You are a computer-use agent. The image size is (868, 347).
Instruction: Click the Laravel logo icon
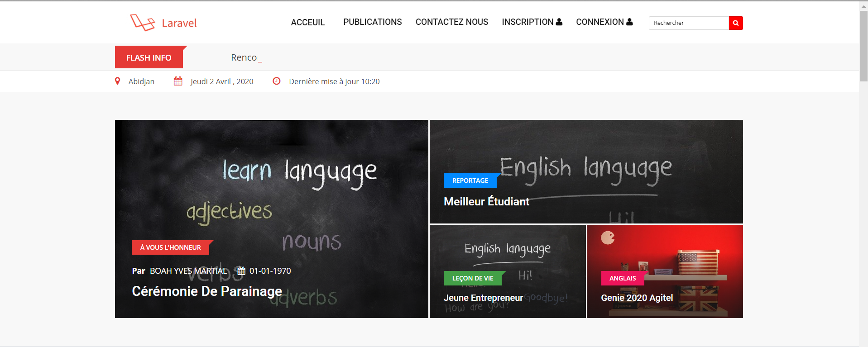[143, 22]
